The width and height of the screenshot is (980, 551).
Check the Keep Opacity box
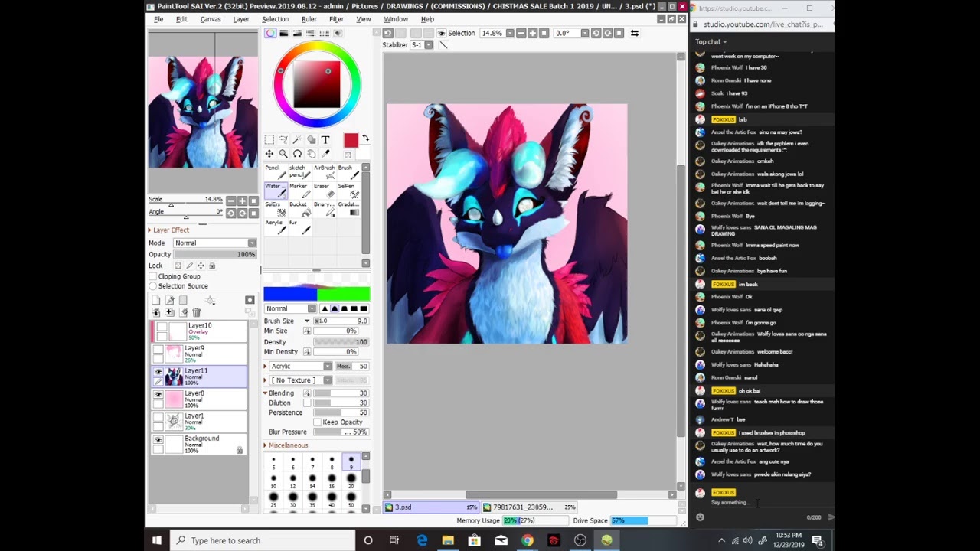point(318,422)
